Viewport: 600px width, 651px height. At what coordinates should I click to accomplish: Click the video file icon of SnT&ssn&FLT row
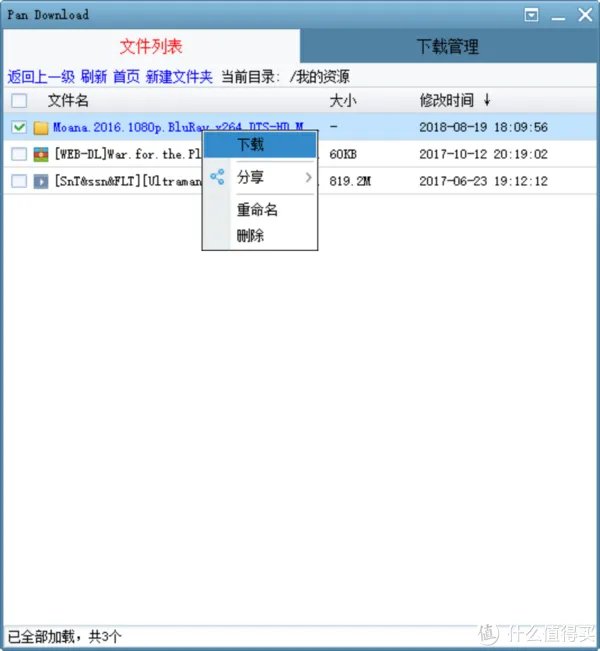tap(41, 181)
